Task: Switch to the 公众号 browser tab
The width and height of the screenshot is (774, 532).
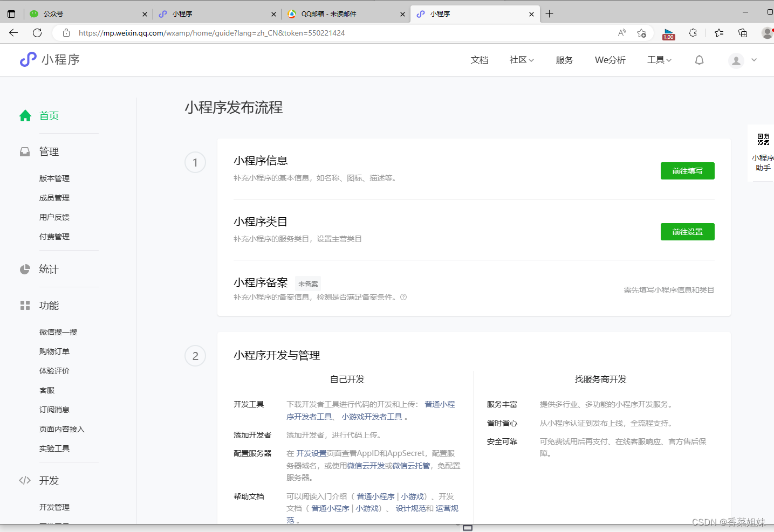Action: pyautogui.click(x=89, y=14)
